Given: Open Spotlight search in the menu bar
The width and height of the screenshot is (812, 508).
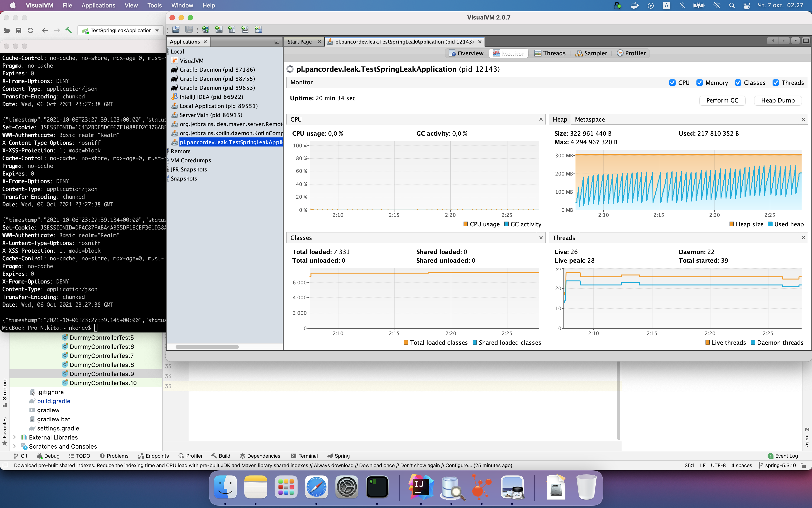Looking at the screenshot, I should coord(732,5).
